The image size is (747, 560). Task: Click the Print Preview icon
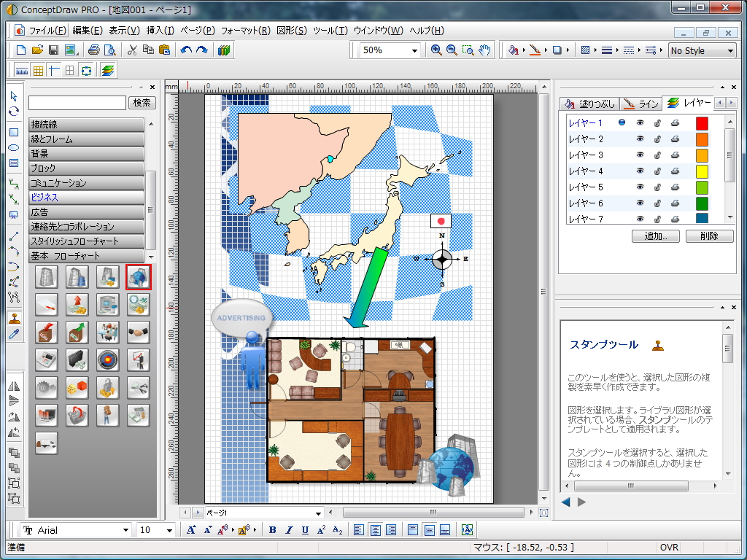point(109,50)
